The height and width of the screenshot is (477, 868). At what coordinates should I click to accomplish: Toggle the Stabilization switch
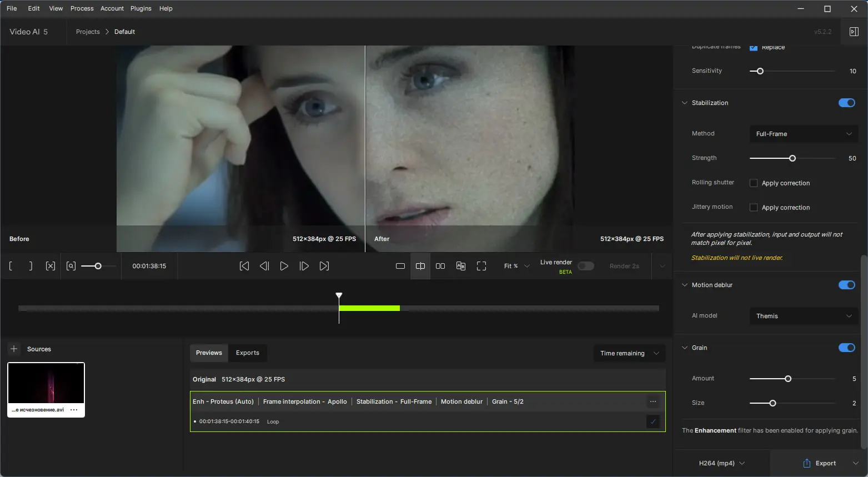[847, 103]
